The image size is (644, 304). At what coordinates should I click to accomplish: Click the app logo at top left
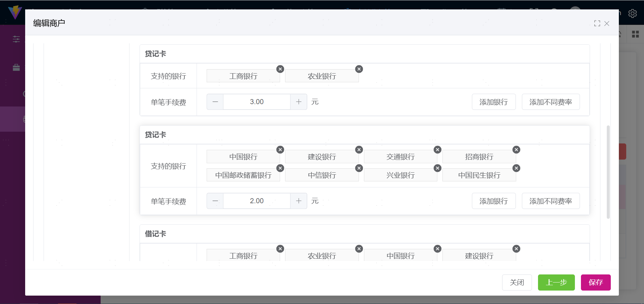[15, 12]
